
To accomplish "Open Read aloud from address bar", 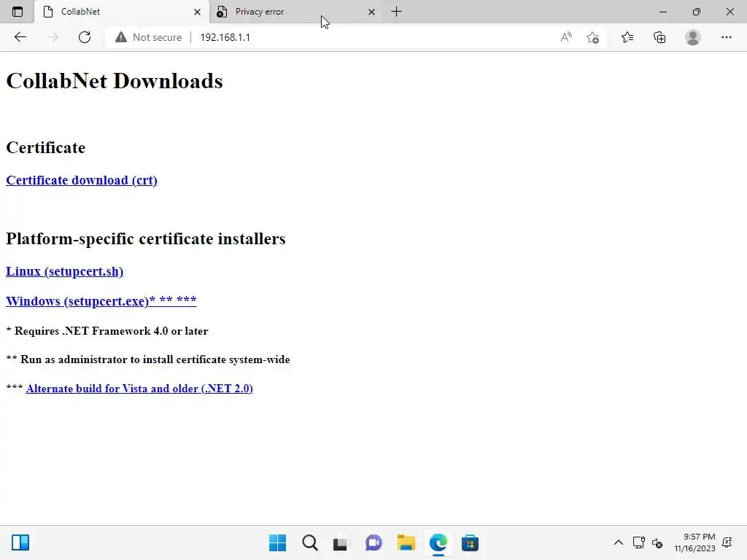I will pyautogui.click(x=566, y=37).
